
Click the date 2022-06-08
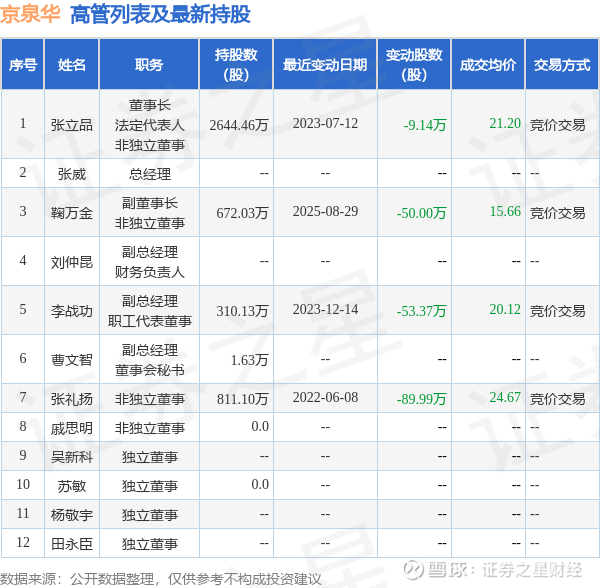click(325, 397)
